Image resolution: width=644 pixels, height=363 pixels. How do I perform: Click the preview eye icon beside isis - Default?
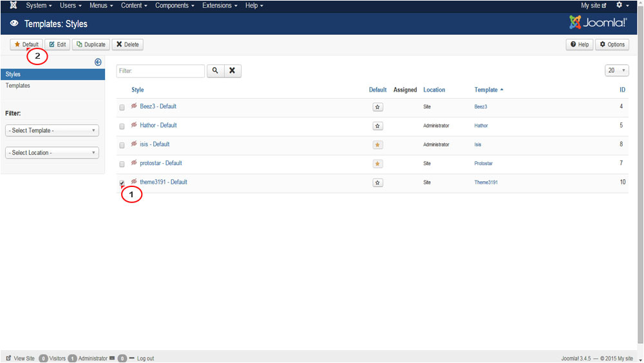pos(134,144)
